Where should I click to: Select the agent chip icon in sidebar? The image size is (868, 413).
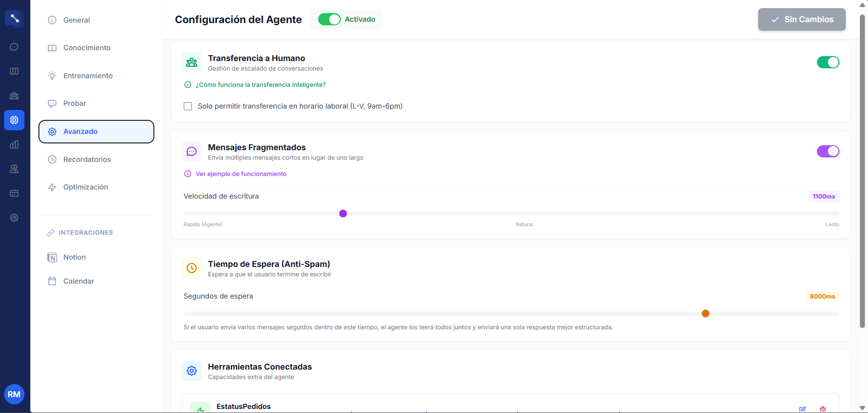[x=14, y=120]
